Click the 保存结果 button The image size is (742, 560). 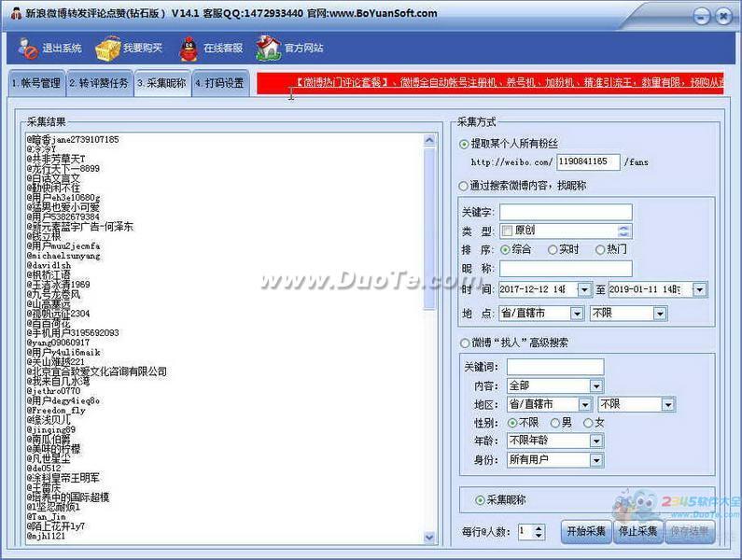pos(690,532)
